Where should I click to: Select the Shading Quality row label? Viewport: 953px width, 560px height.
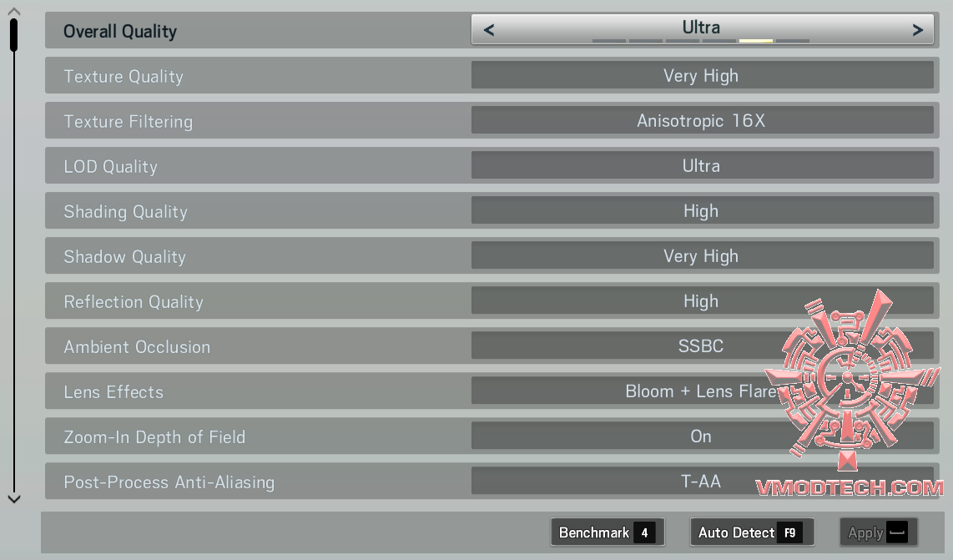coord(125,212)
